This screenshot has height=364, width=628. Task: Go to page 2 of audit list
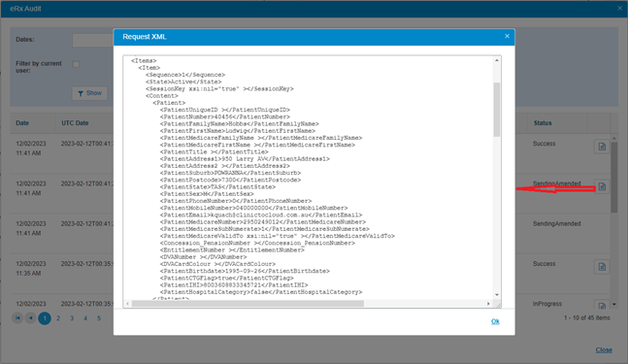pyautogui.click(x=58, y=318)
